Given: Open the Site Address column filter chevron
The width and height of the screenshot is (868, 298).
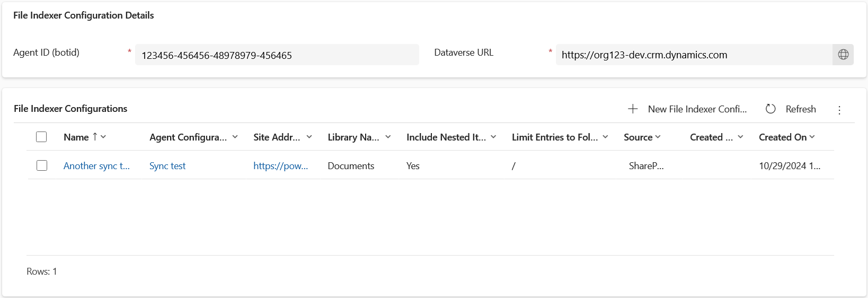Looking at the screenshot, I should pos(309,137).
